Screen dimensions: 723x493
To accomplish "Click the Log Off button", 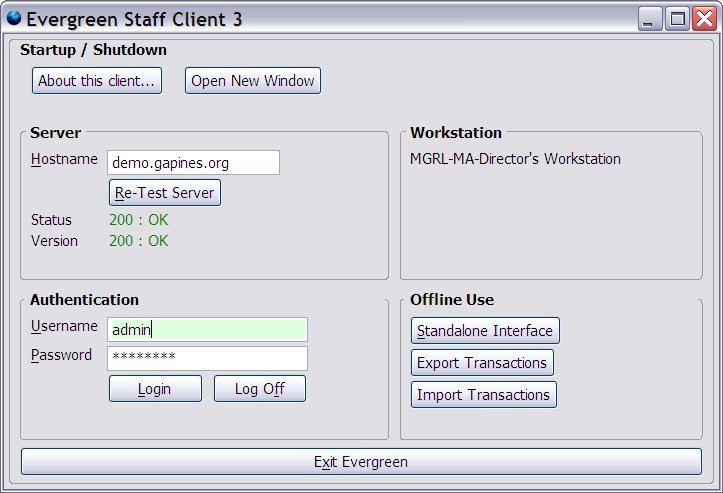I will click(x=259, y=389).
